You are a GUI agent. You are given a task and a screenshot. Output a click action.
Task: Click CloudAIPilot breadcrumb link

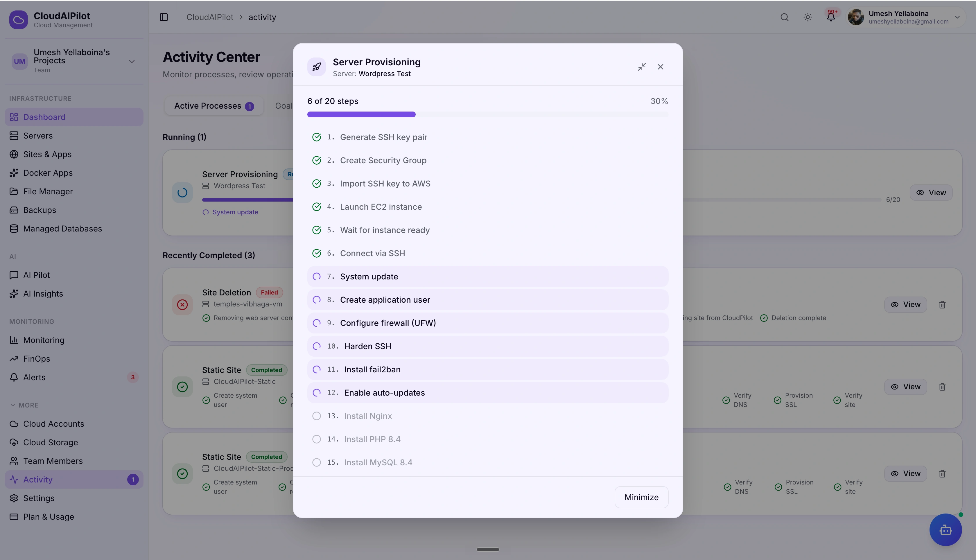coord(210,17)
